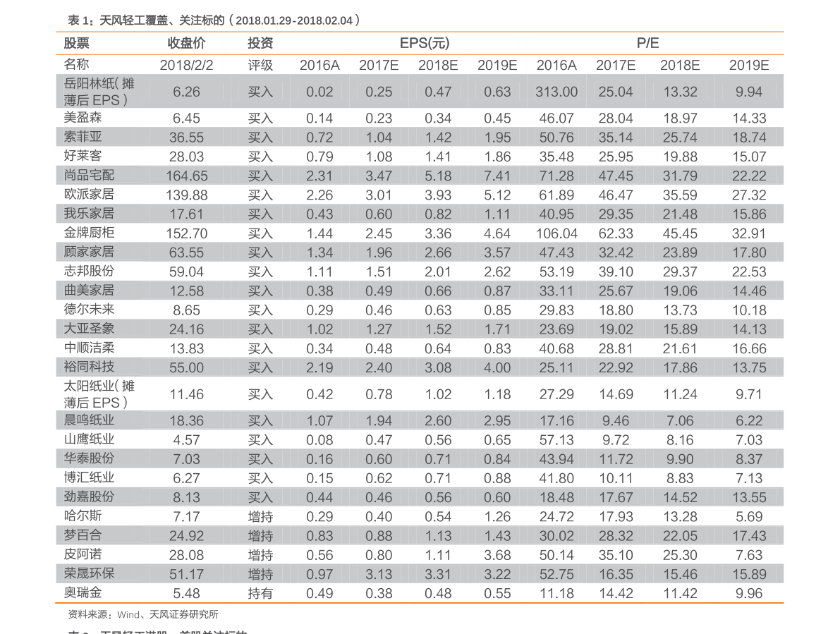Click 尚品宅配 closing price 164.65
The width and height of the screenshot is (840, 634).
tap(186, 176)
